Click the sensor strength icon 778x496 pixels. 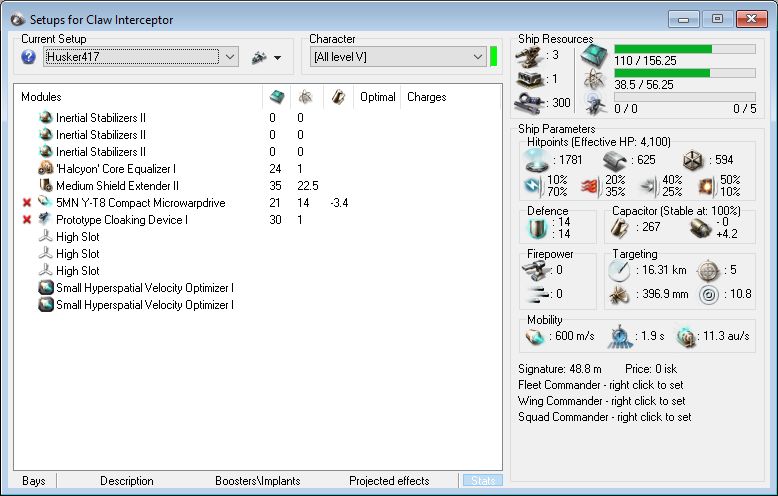tap(709, 295)
